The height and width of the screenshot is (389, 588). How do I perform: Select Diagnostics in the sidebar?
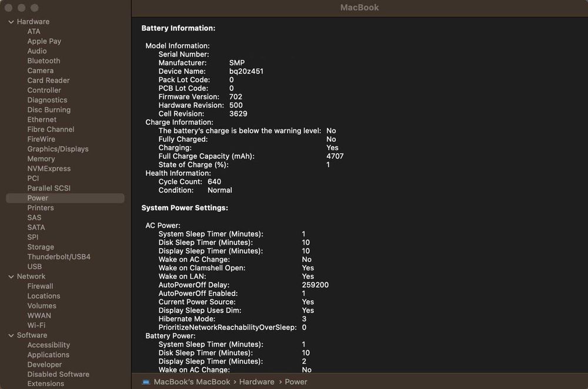tap(47, 100)
